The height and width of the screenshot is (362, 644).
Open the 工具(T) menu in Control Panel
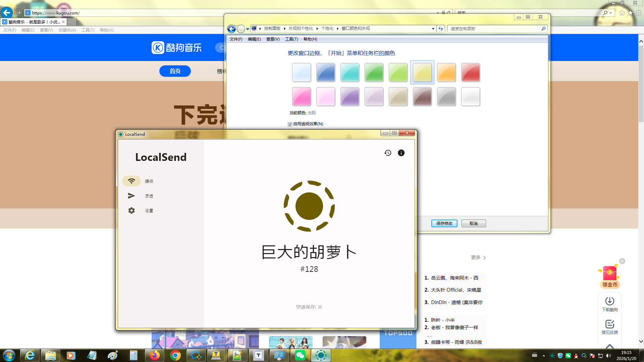[291, 39]
